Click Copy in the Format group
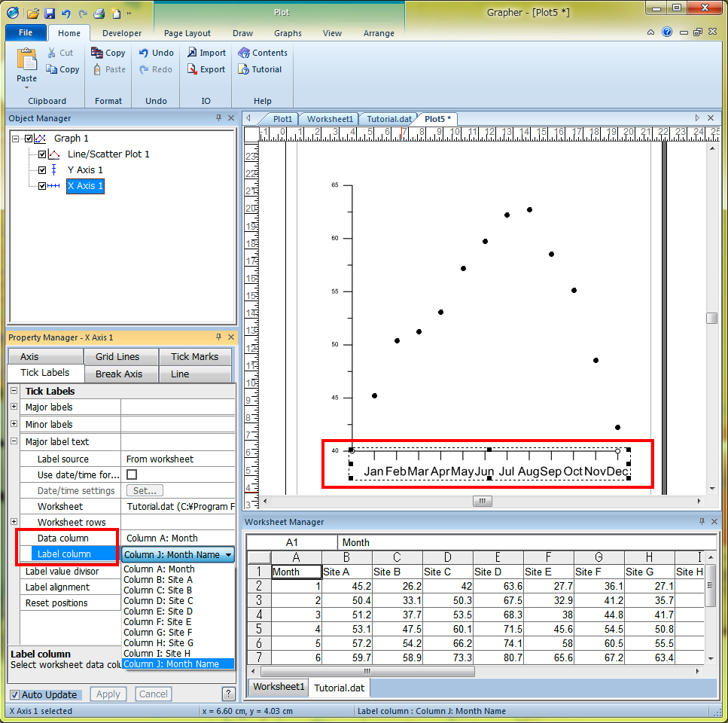This screenshot has height=723, width=728. [x=108, y=53]
